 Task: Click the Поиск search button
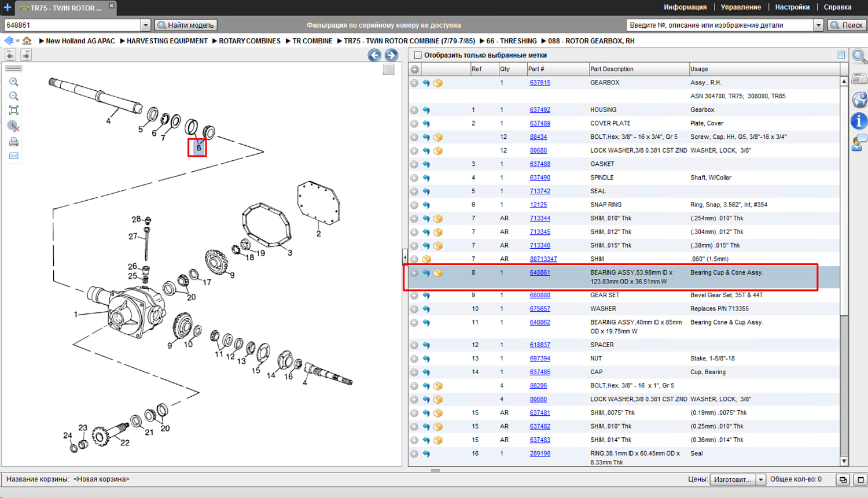click(847, 25)
